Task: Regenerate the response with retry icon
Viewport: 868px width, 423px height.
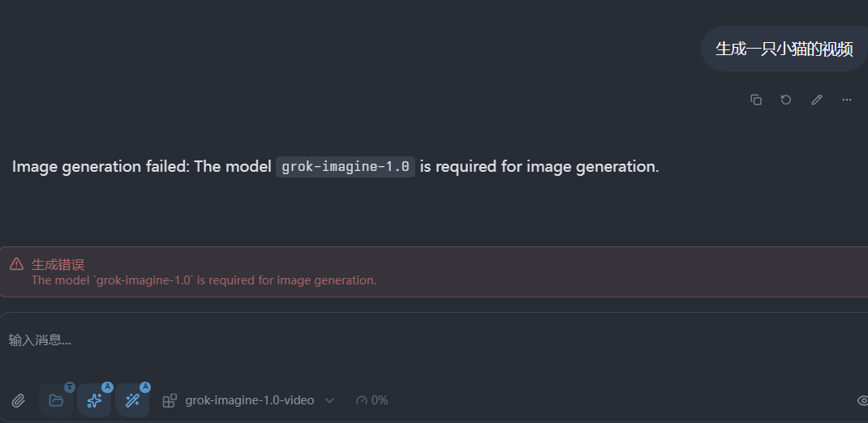Action: pyautogui.click(x=786, y=100)
